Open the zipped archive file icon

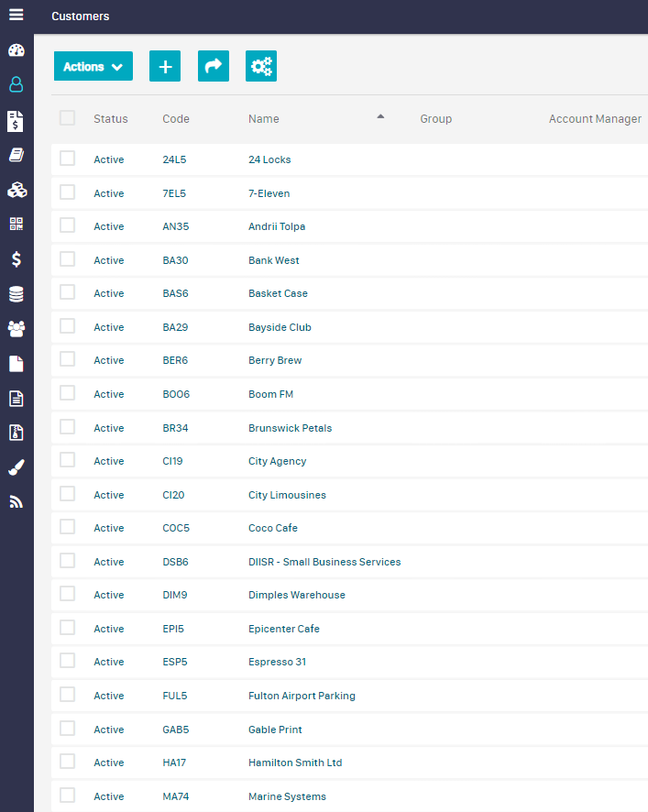pyautogui.click(x=16, y=433)
